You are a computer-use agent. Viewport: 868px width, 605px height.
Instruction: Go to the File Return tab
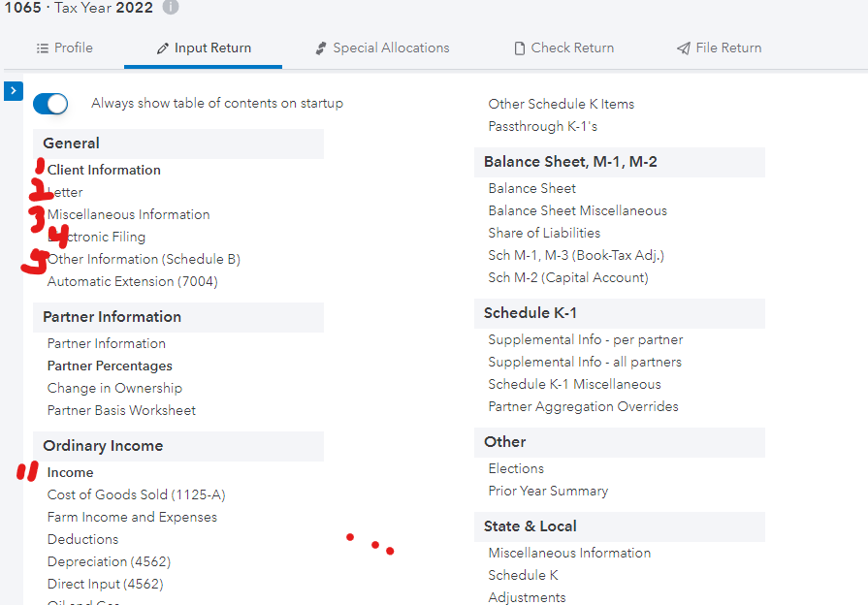click(719, 48)
